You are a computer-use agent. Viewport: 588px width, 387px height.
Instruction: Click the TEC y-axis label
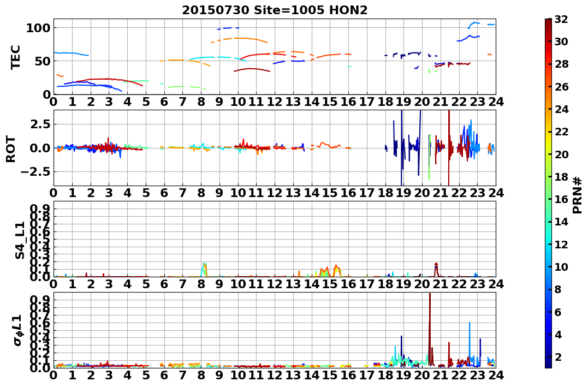click(15, 57)
